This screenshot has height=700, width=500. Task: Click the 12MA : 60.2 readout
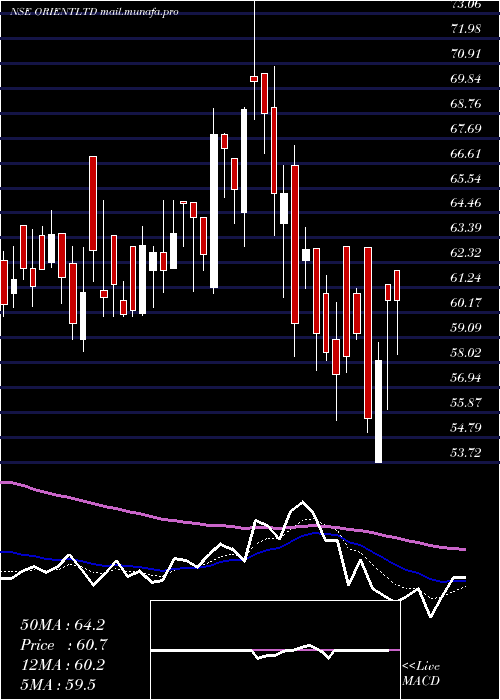pyautogui.click(x=63, y=665)
